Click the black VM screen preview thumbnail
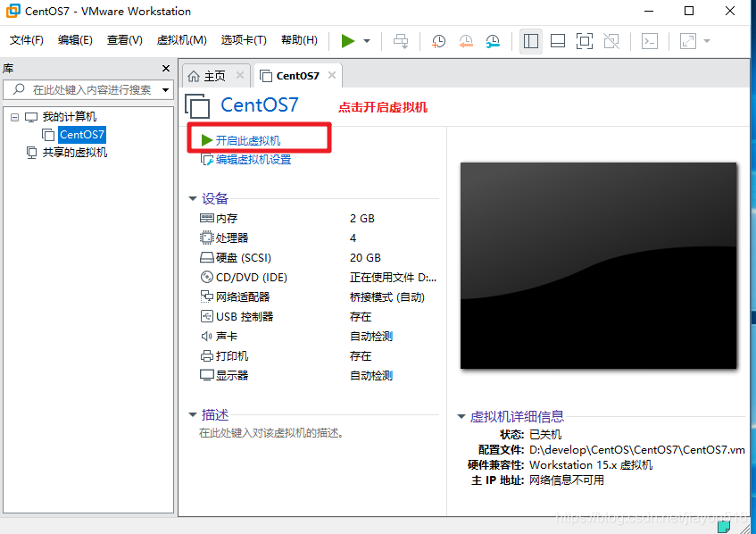 point(598,266)
